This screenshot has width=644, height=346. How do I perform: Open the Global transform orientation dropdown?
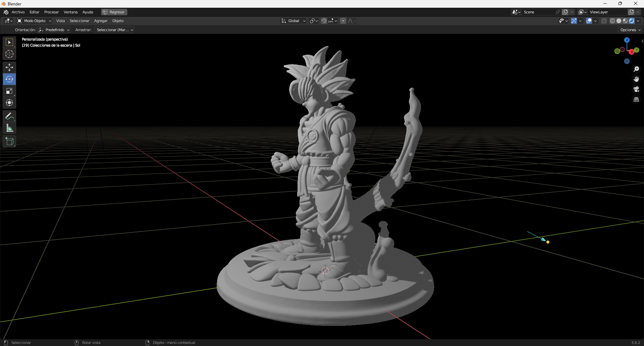tap(293, 20)
